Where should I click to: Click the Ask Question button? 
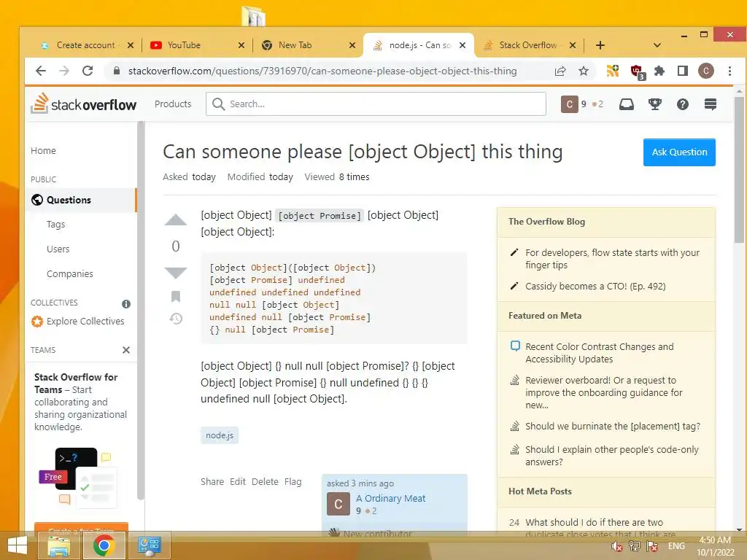(679, 152)
